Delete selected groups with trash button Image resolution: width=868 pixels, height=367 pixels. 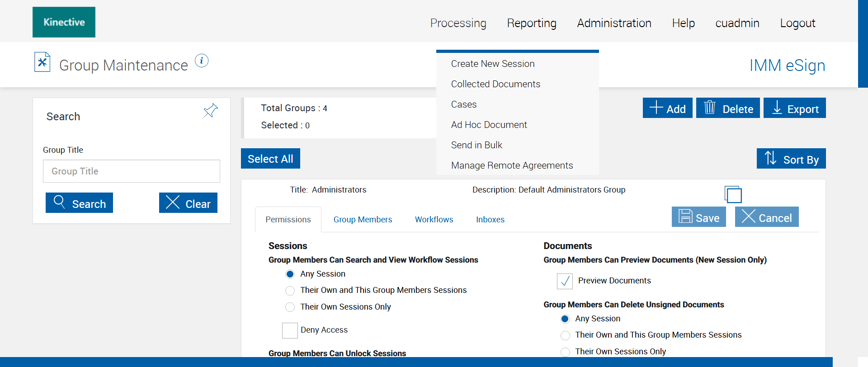tap(728, 108)
